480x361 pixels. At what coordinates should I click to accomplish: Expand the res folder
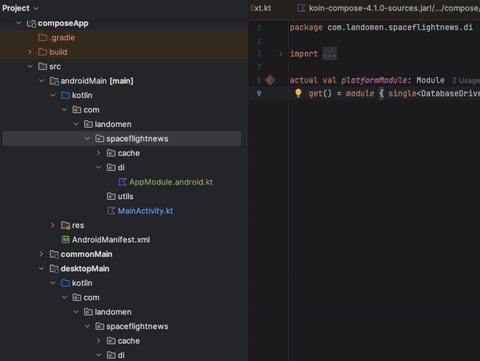[53, 225]
